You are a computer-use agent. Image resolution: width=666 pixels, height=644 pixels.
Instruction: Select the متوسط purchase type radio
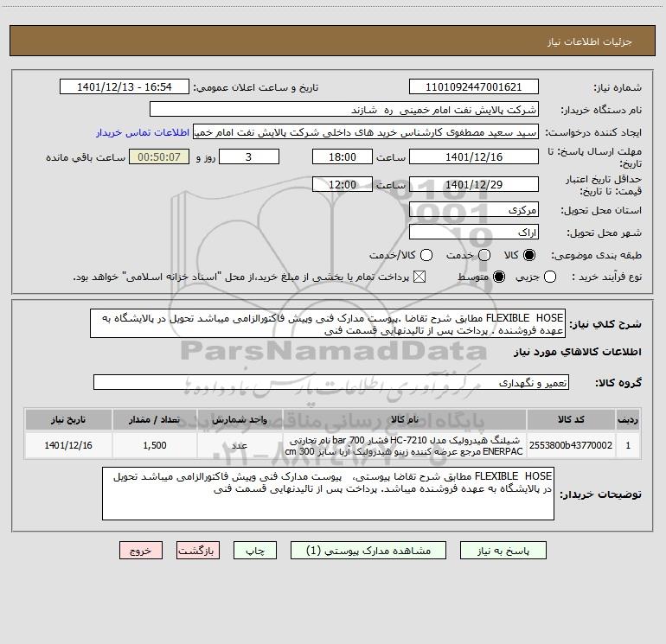click(x=499, y=277)
